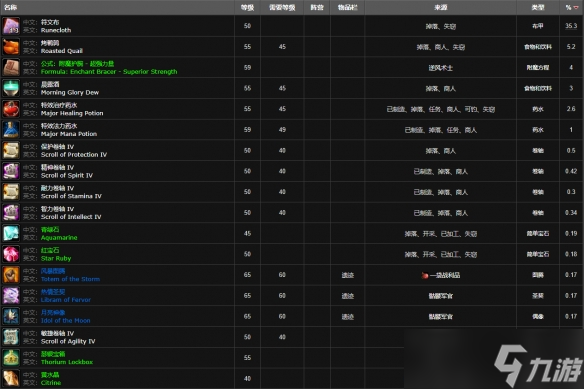Select the level 59 cell for Major Mana Potion
This screenshot has width=584, height=389.
pos(247,130)
